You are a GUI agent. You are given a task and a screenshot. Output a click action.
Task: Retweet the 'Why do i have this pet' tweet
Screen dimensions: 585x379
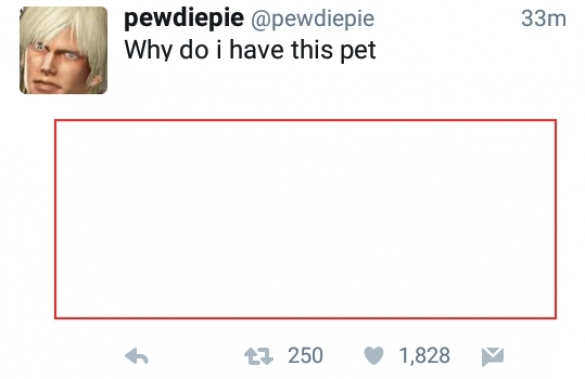pyautogui.click(x=259, y=356)
